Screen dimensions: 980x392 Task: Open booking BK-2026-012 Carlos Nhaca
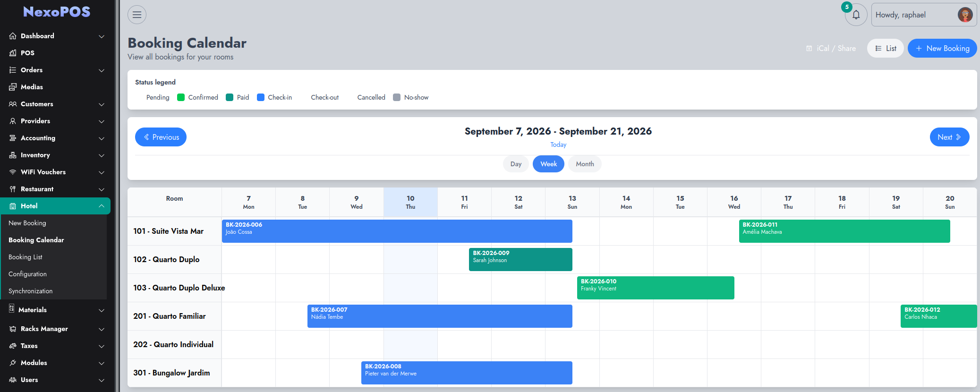coord(939,316)
